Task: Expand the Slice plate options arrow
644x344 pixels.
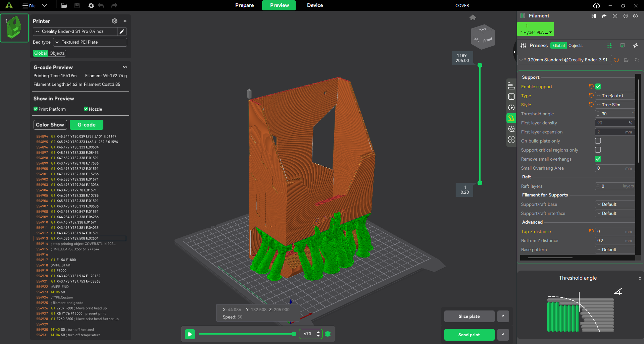Action: (503, 316)
